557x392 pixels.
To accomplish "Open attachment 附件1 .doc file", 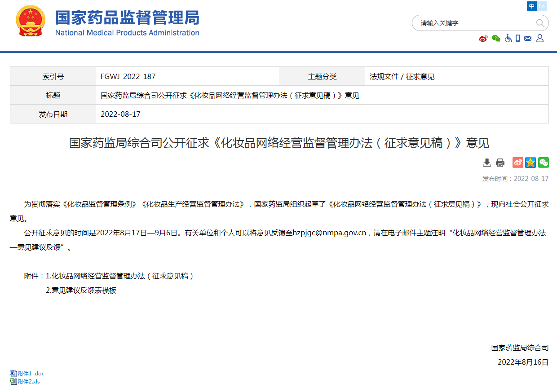I will pyautogui.click(x=31, y=374).
